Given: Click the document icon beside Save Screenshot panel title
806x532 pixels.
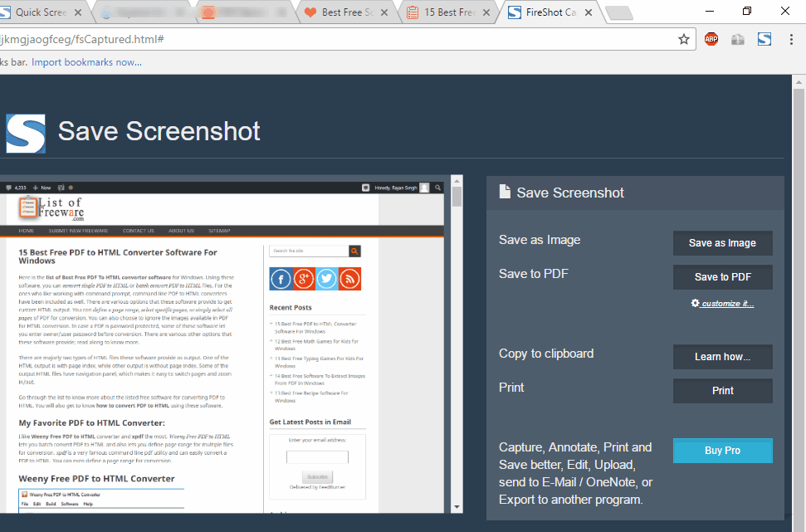Looking at the screenshot, I should pos(505,193).
